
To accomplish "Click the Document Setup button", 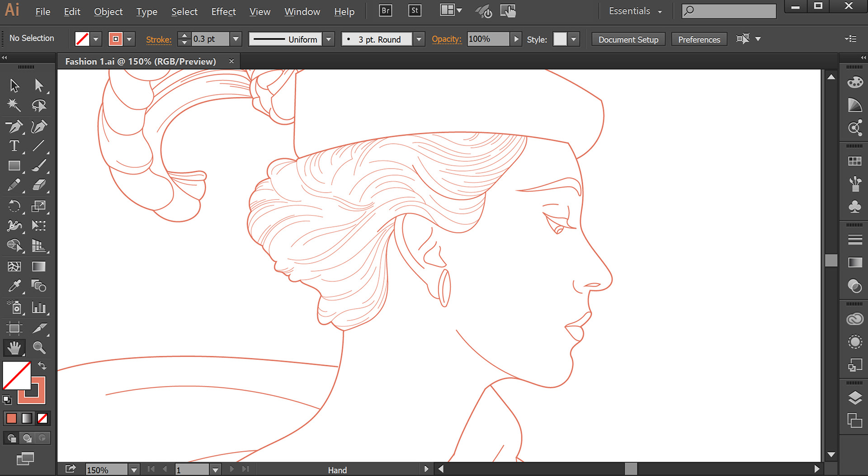I will coord(628,39).
